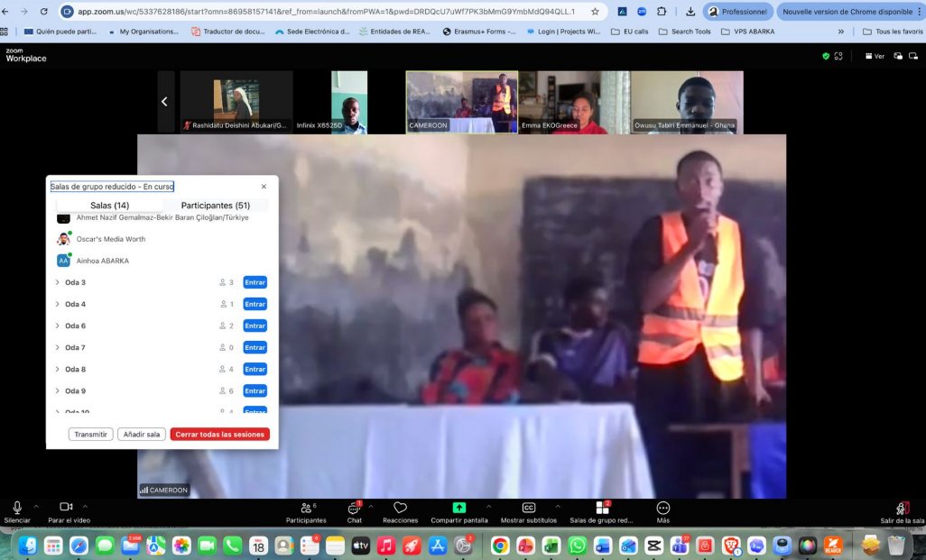
Task: Select the Salas (14) tab
Action: [109, 206]
